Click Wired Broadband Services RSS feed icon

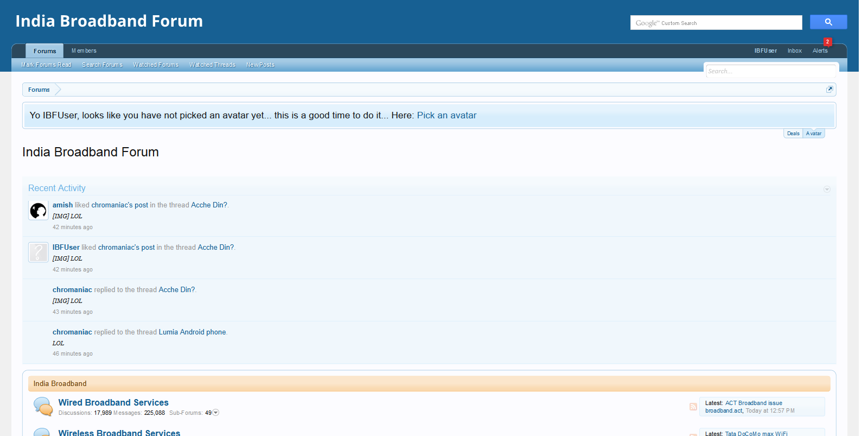click(693, 407)
